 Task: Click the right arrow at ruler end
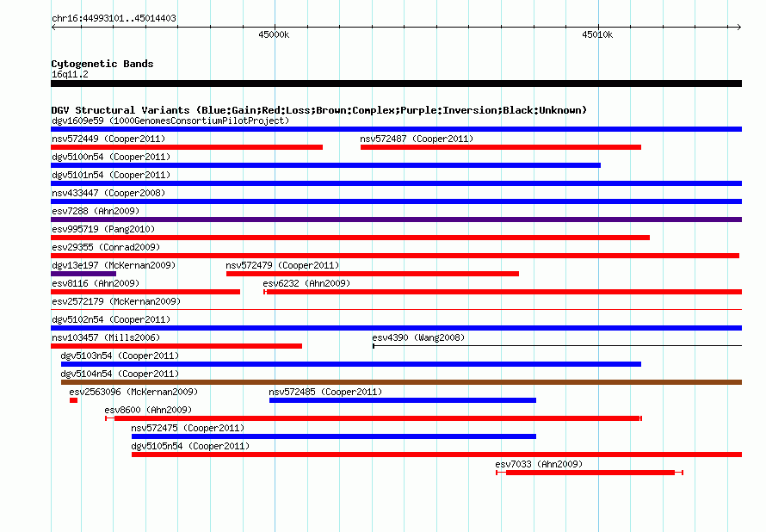[738, 28]
